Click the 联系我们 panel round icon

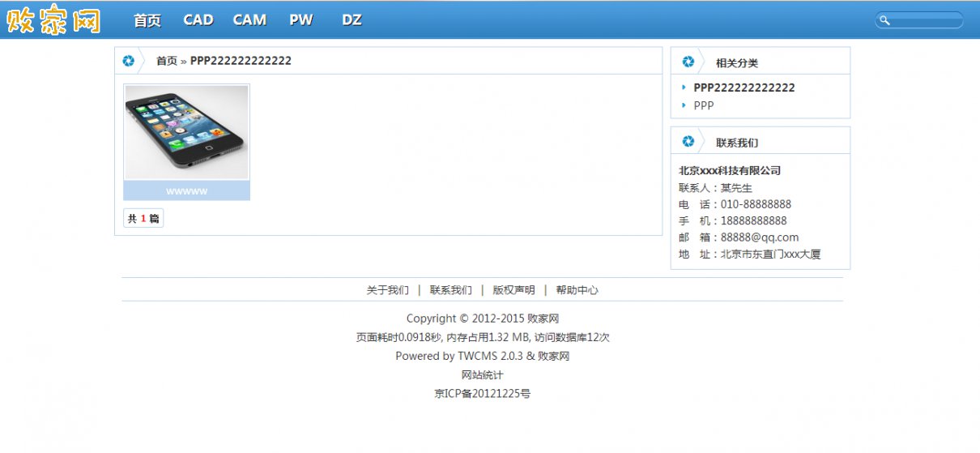click(x=688, y=142)
